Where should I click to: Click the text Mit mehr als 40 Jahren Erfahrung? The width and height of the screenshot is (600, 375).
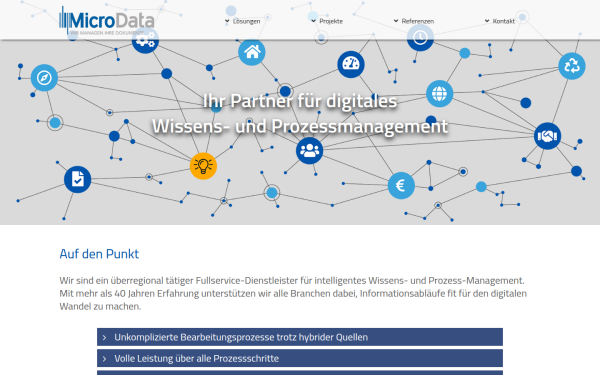[129, 293]
